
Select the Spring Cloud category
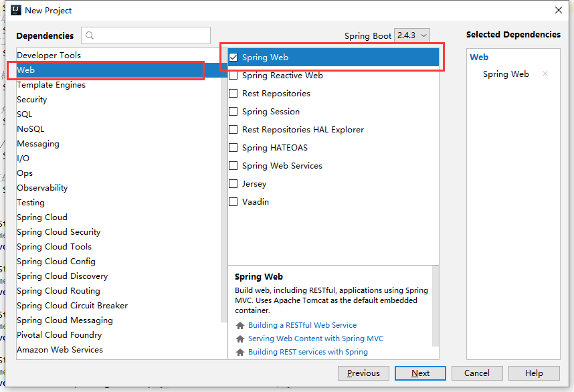click(118, 217)
